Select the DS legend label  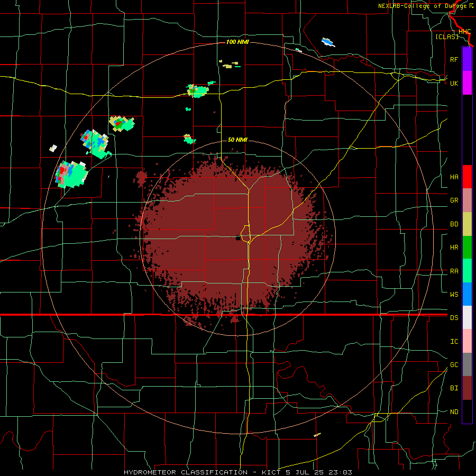(x=454, y=318)
